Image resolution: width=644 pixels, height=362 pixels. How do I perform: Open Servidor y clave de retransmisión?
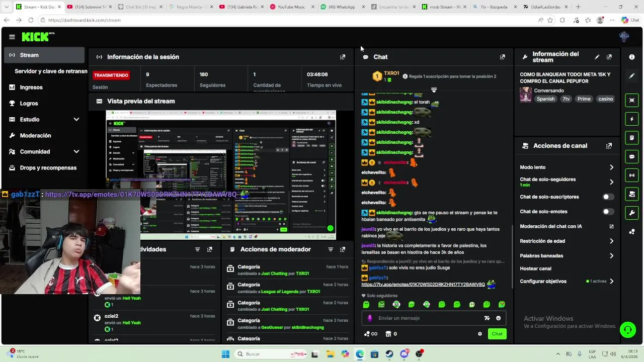51,71
